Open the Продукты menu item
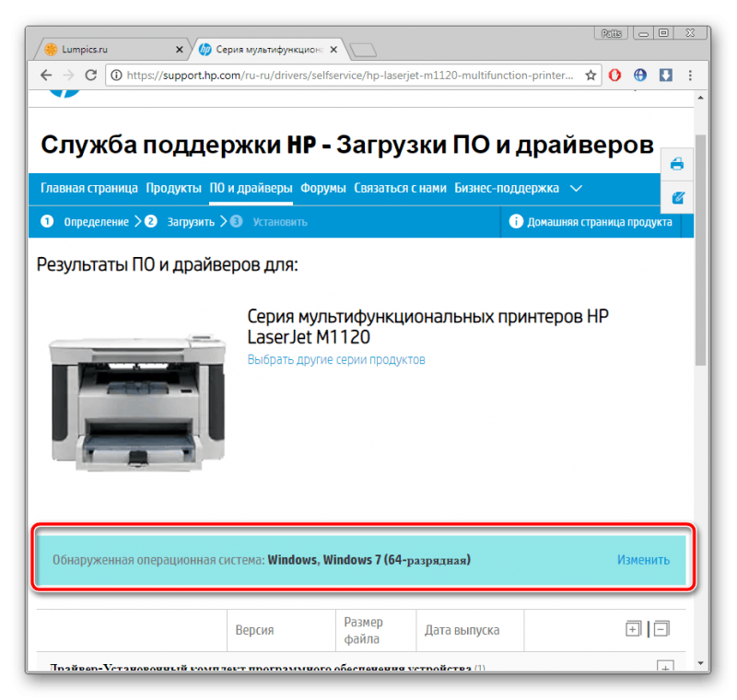 (x=173, y=188)
